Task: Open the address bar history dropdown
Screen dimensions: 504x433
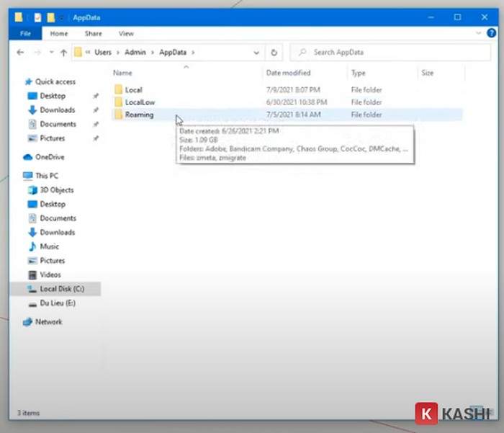Action: pos(256,53)
